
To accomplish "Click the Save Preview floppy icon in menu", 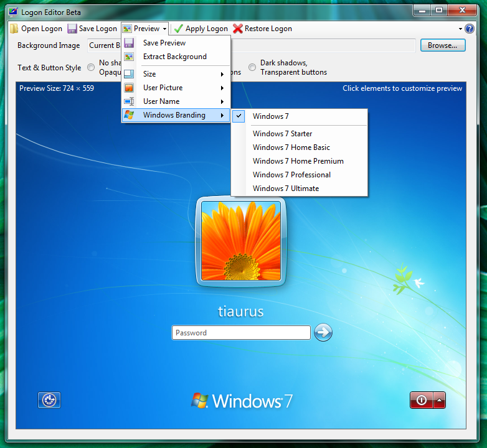I will coord(129,43).
